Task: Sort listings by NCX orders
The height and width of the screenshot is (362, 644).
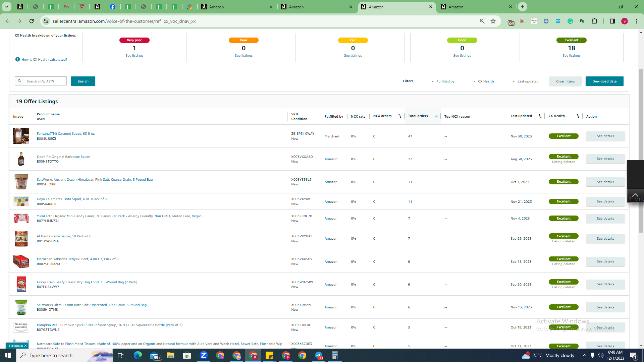Action: click(x=399, y=116)
